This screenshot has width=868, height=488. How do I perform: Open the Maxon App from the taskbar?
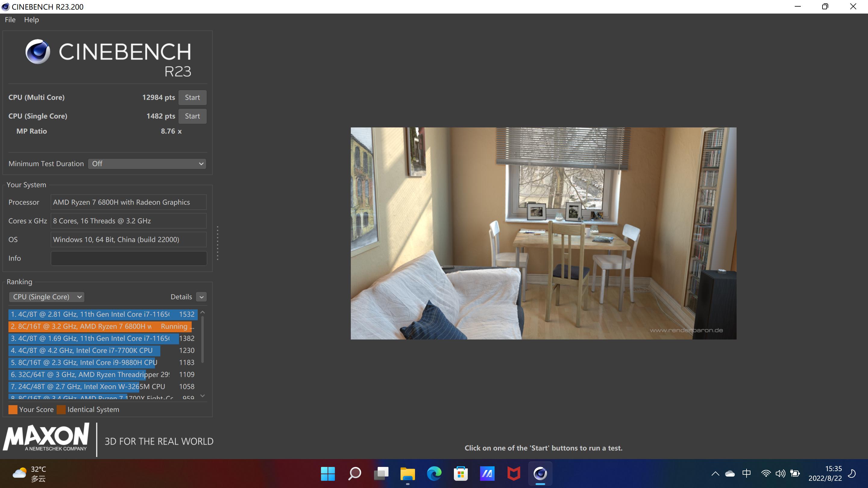[x=487, y=474]
